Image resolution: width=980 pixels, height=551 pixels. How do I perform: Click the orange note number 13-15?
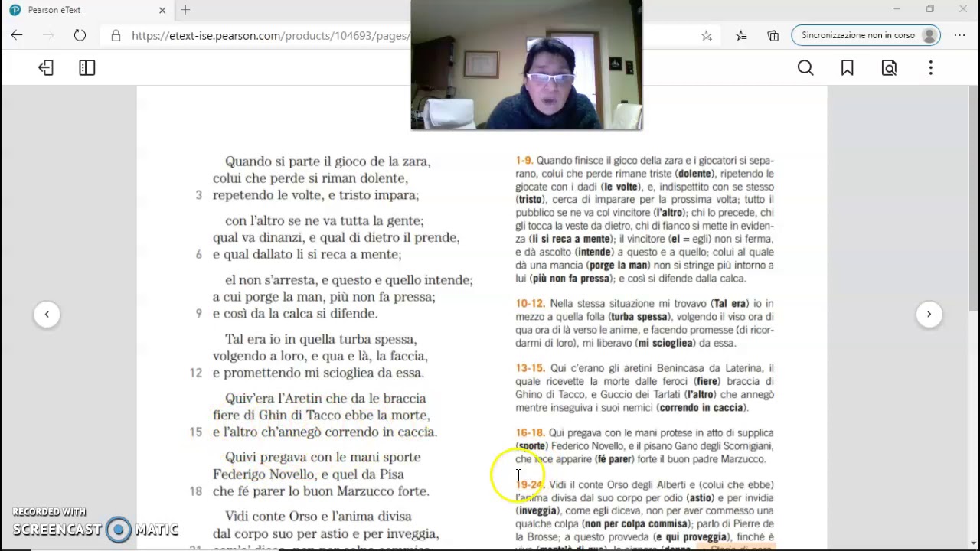530,368
